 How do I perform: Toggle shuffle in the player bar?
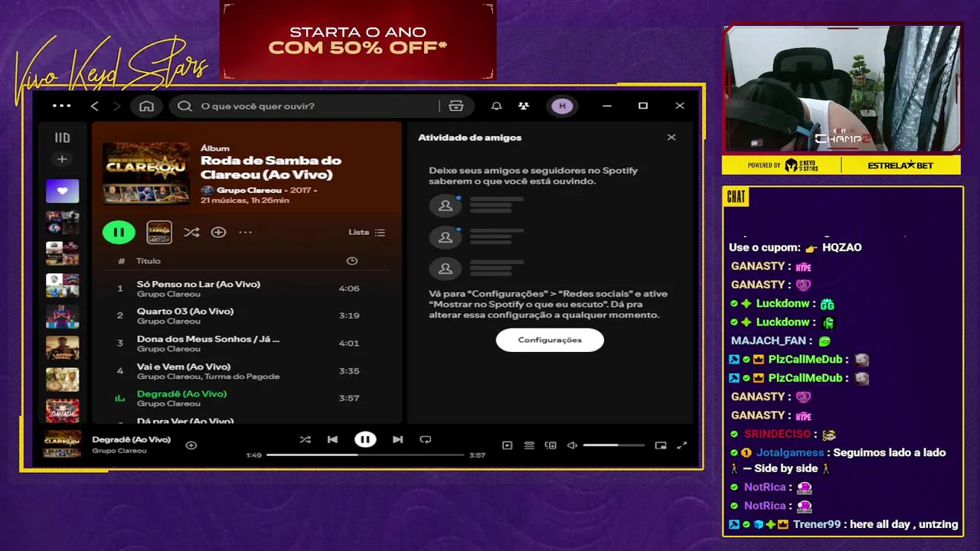coord(305,439)
